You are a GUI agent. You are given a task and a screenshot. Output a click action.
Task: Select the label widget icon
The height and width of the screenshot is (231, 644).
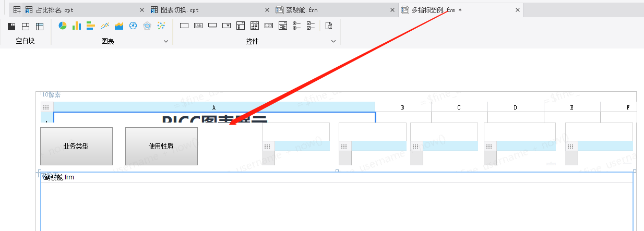(x=198, y=26)
